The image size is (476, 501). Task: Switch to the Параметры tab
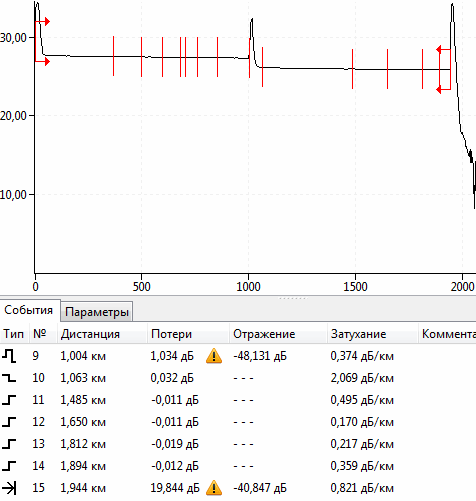coord(97,312)
